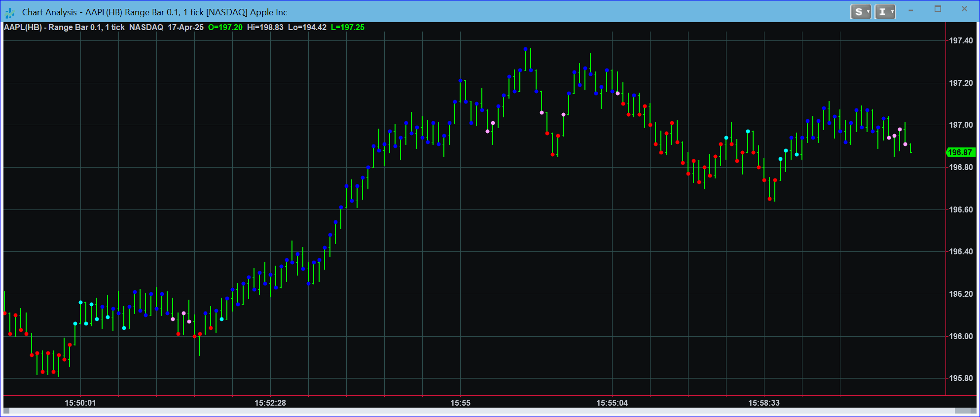Click the 15:58:33 time axis label
Image resolution: width=980 pixels, height=417 pixels.
pos(764,403)
